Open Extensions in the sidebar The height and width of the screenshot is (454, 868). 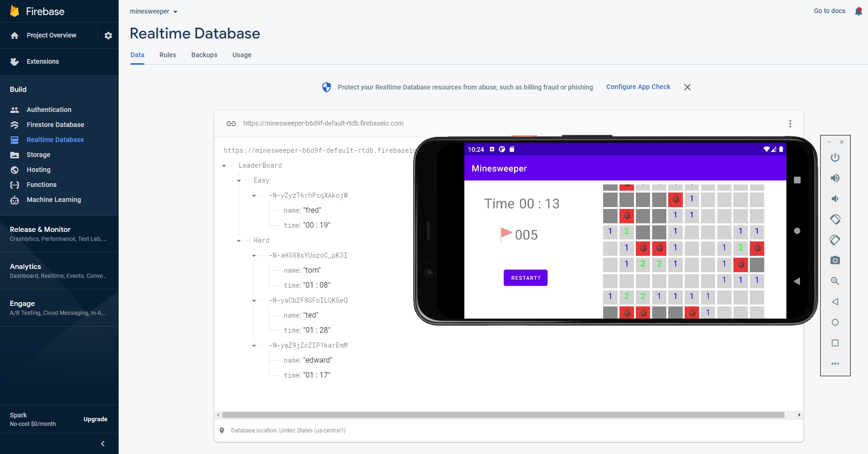(43, 61)
